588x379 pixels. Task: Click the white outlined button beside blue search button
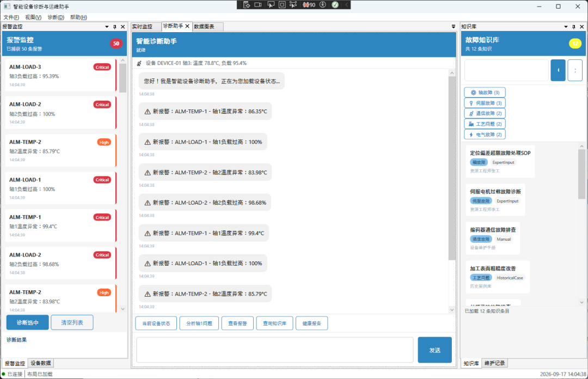[x=575, y=70]
